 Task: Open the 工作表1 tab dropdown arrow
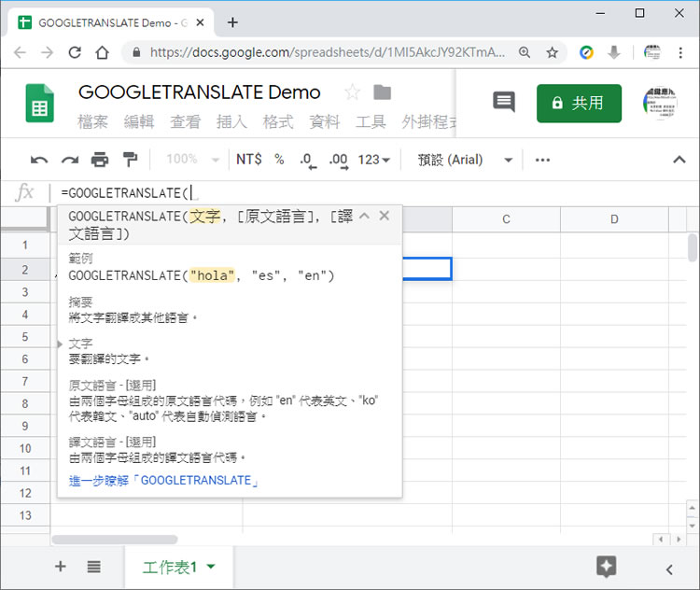point(211,567)
